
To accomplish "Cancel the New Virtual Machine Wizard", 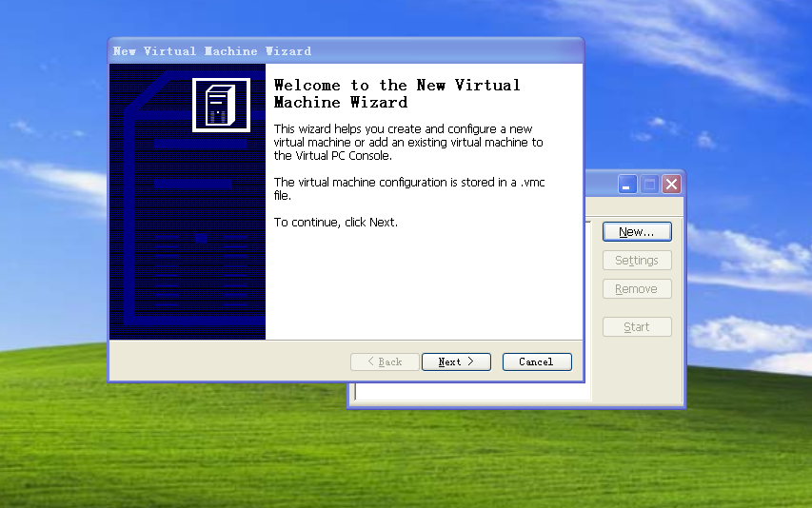I will [x=537, y=361].
